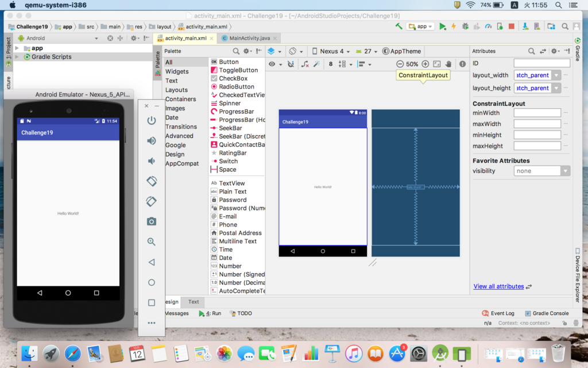Viewport: 588px width, 368px height.
Task: Increase emulator volume
Action: (x=151, y=140)
